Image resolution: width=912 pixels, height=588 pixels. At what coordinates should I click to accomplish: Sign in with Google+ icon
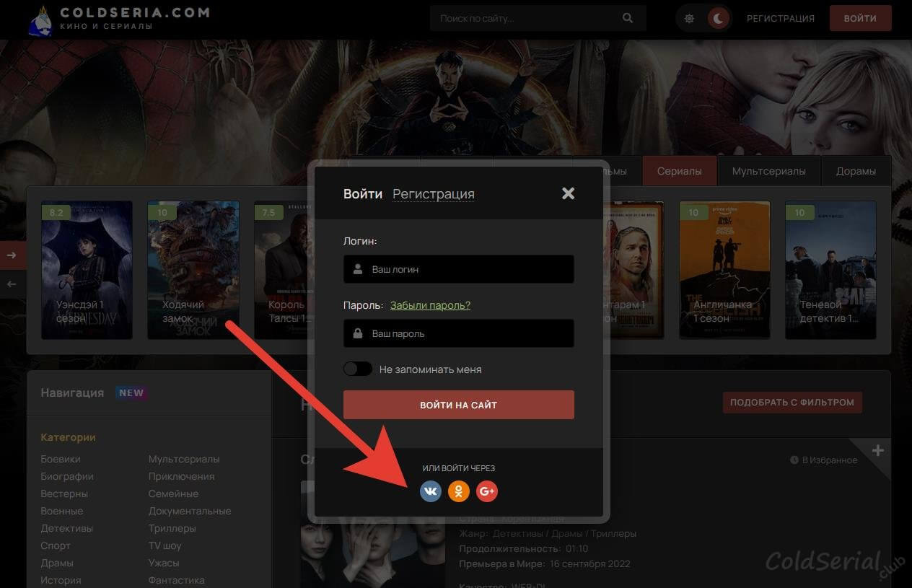pos(487,491)
